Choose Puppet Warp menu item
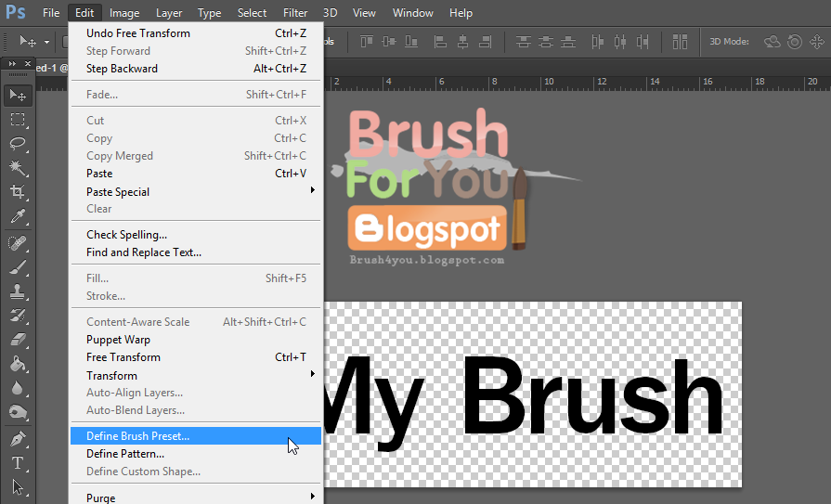 click(196, 339)
